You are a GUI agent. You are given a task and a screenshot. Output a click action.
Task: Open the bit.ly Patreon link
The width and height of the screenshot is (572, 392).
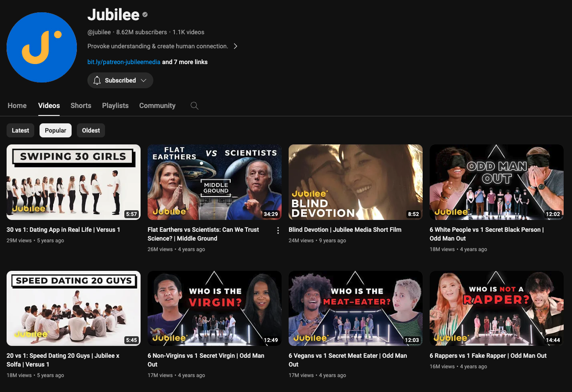(123, 61)
